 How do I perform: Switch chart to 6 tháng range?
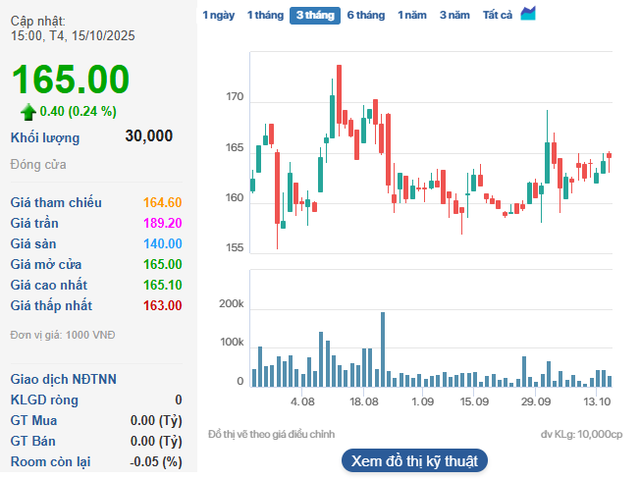tap(366, 15)
